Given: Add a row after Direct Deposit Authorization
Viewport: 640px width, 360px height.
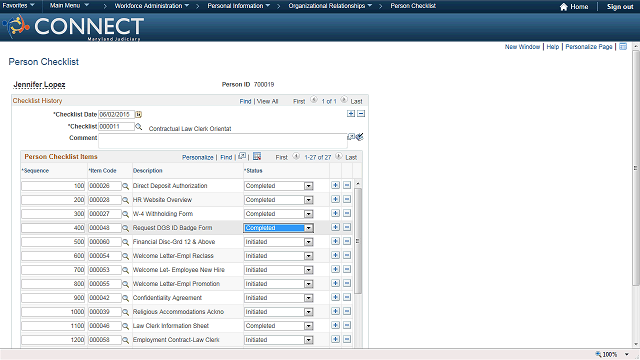Looking at the screenshot, I should pyautogui.click(x=336, y=185).
